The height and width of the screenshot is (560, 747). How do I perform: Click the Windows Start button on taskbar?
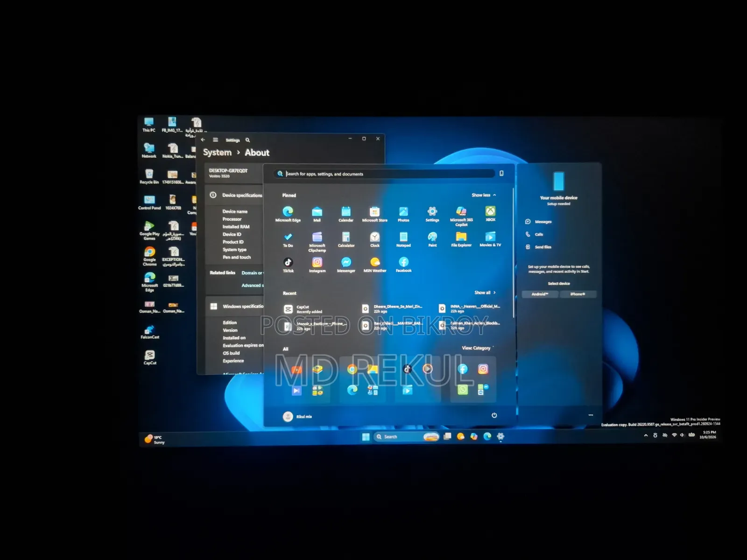[366, 437]
